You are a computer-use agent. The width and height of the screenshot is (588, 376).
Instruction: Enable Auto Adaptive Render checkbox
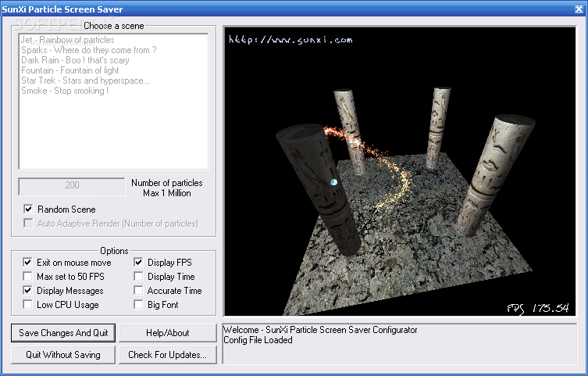tap(28, 224)
